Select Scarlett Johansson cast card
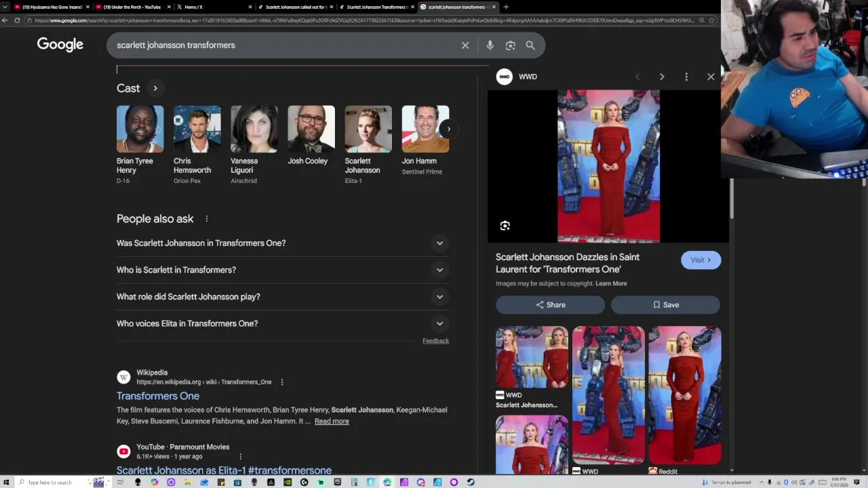Viewport: 868px width, 488px height. click(x=368, y=144)
